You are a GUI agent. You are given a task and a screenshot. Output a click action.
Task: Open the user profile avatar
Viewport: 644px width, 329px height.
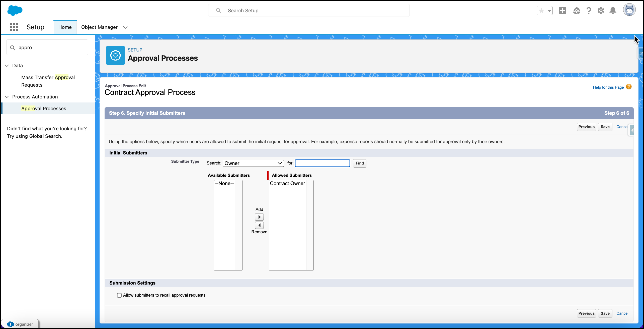coord(629,10)
